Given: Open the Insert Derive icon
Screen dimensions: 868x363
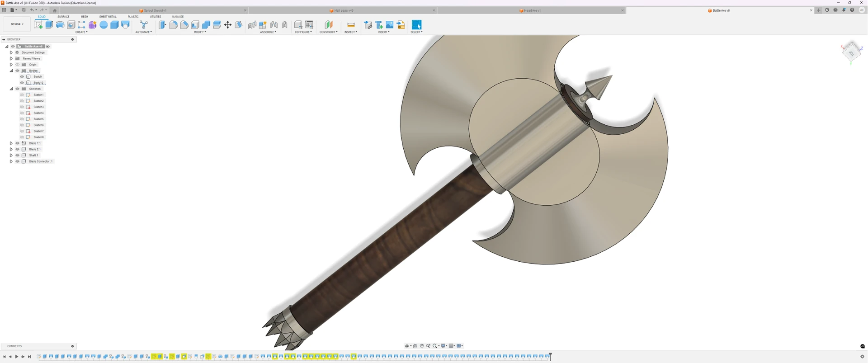Looking at the screenshot, I should click(368, 25).
